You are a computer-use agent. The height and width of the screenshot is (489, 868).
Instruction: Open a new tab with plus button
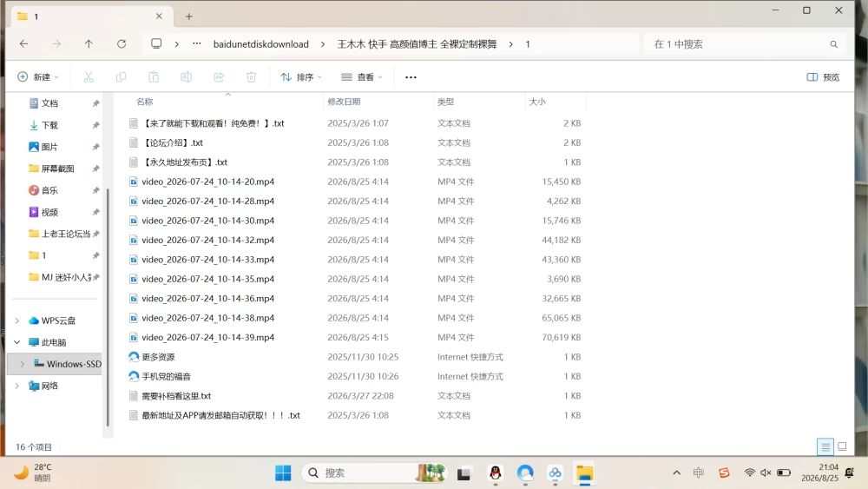click(189, 17)
